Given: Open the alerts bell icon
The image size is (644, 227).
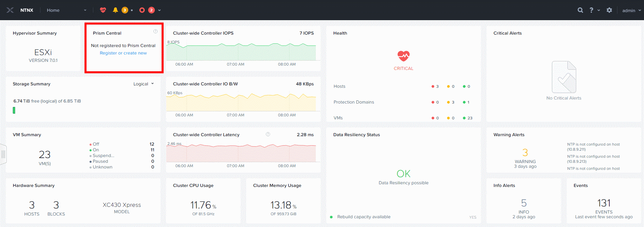Looking at the screenshot, I should click(x=115, y=10).
